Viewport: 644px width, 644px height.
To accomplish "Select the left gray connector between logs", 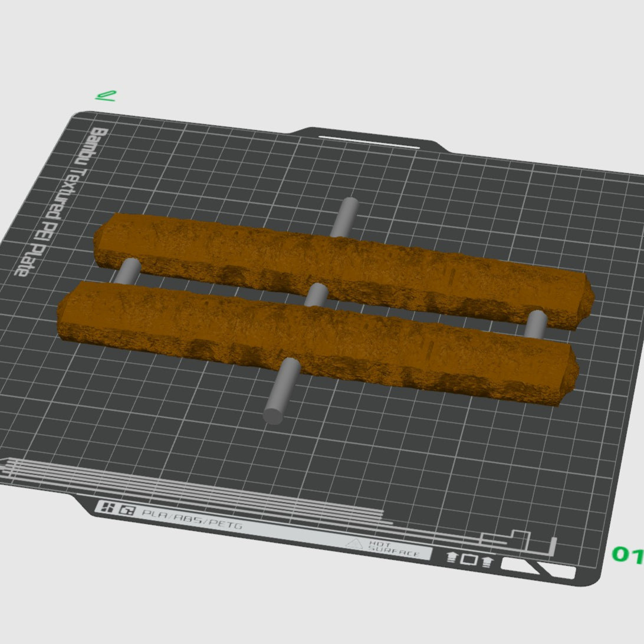I will tap(128, 271).
